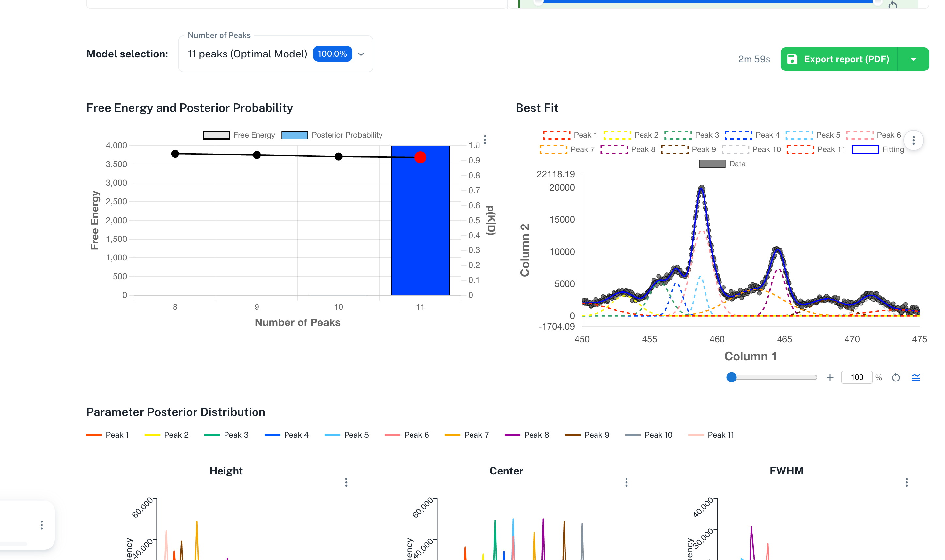This screenshot has height=560, width=945.
Task: Click free energy point at 10 peaks
Action: 338,157
